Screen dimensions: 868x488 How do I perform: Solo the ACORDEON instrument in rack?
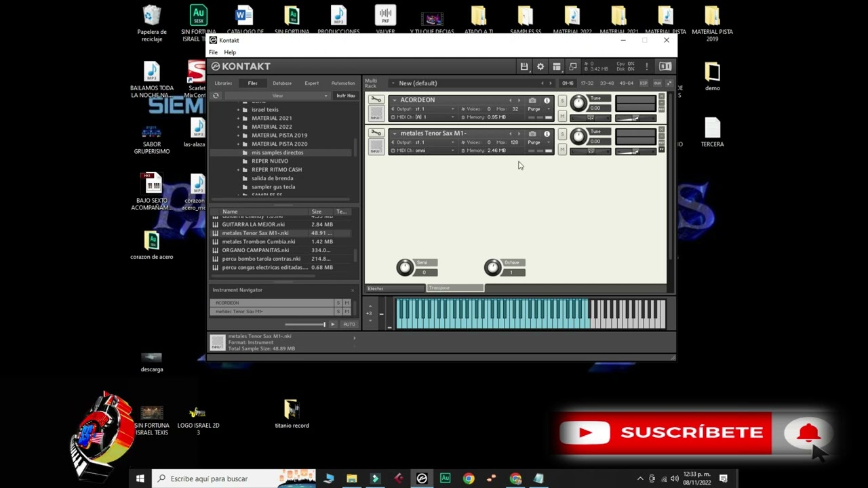tap(562, 101)
